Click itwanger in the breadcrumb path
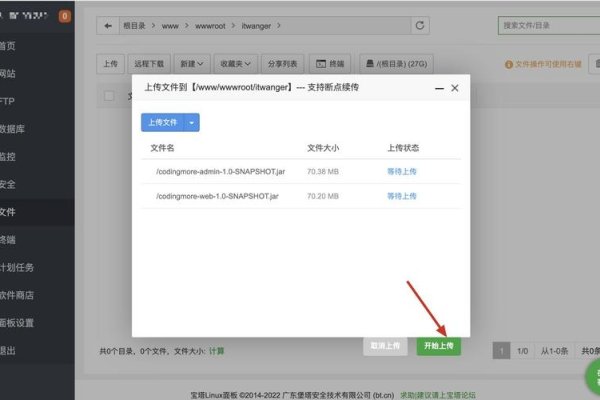The image size is (600, 400). [x=256, y=26]
